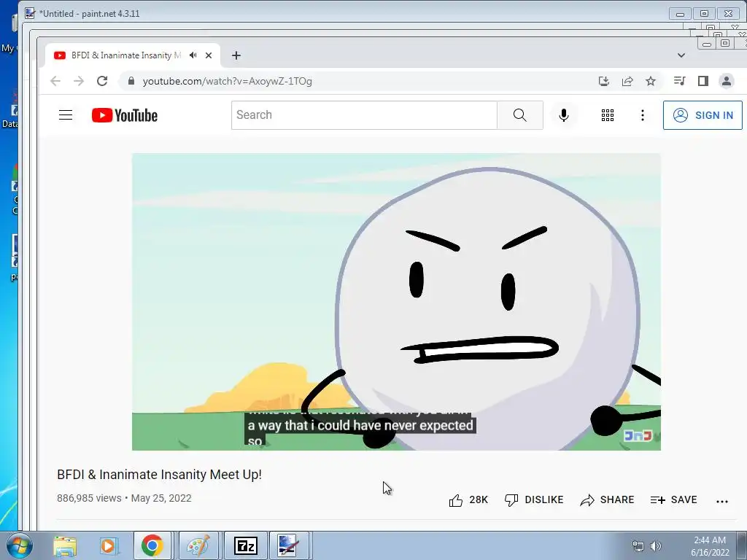Open Windows Media Player taskbar icon
747x560 pixels.
tap(108, 545)
